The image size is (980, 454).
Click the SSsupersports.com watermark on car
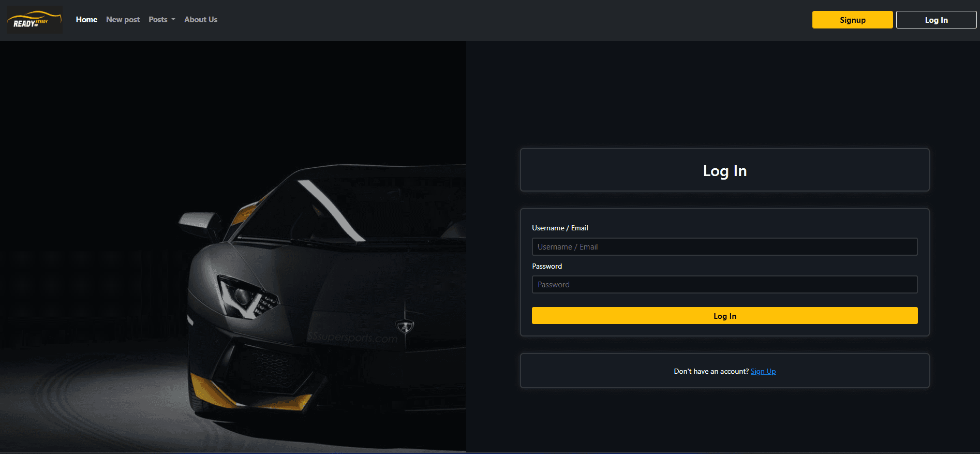tap(352, 338)
